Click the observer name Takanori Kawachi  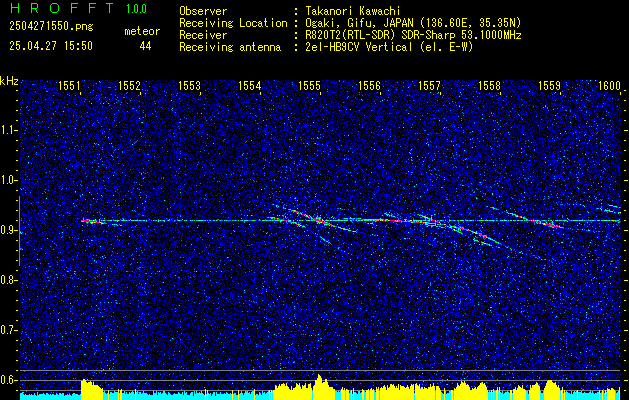pos(353,11)
